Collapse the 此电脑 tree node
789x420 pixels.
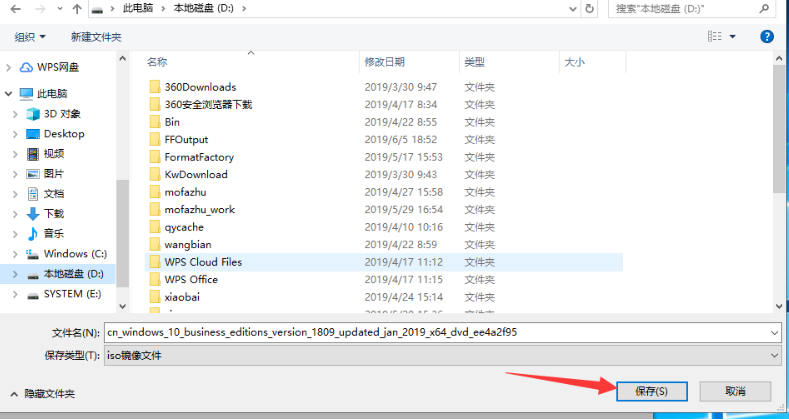[x=9, y=93]
